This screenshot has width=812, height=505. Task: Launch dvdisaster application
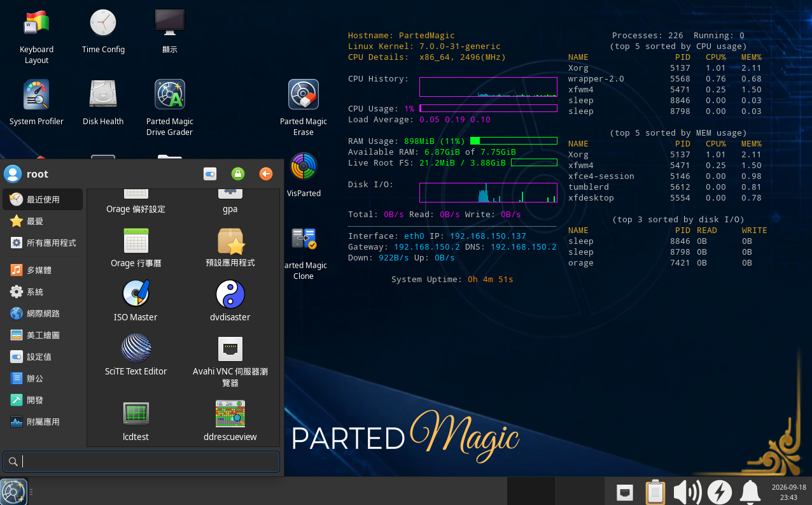pyautogui.click(x=230, y=301)
